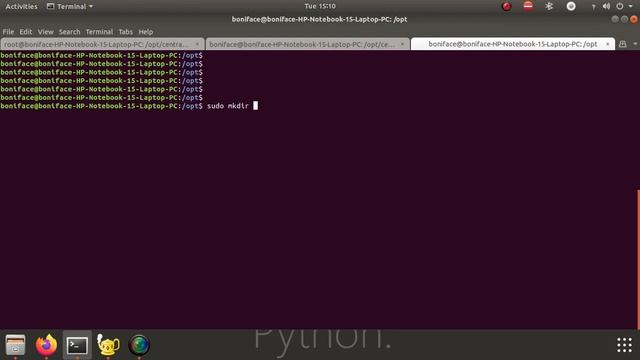640x360 pixels.
Task: Open the Search menu
Action: click(69, 31)
